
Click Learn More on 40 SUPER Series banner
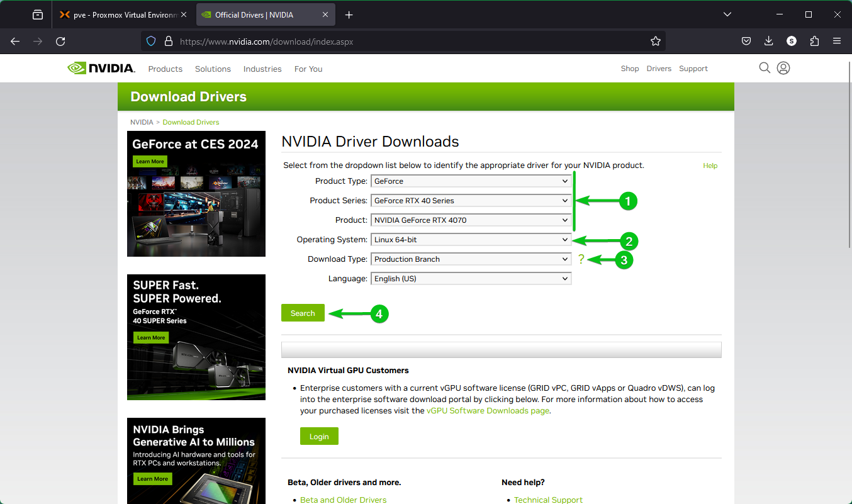point(150,338)
